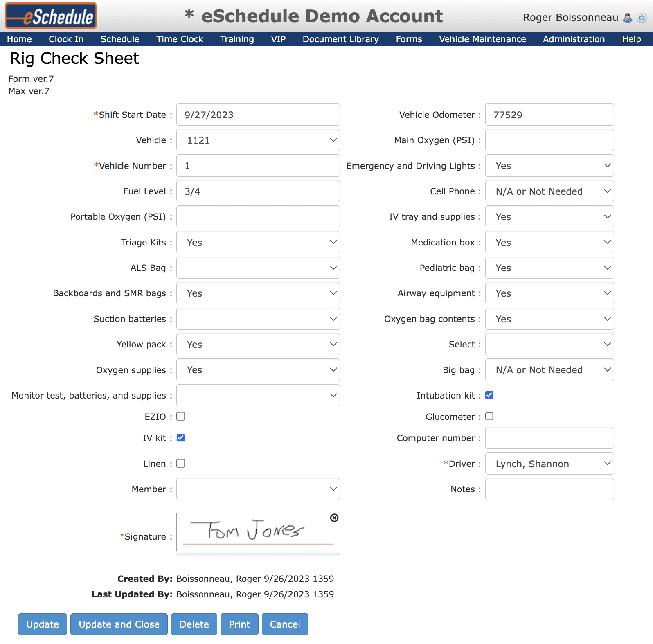Focus the Main Oxygen (PSI) field

549,140
